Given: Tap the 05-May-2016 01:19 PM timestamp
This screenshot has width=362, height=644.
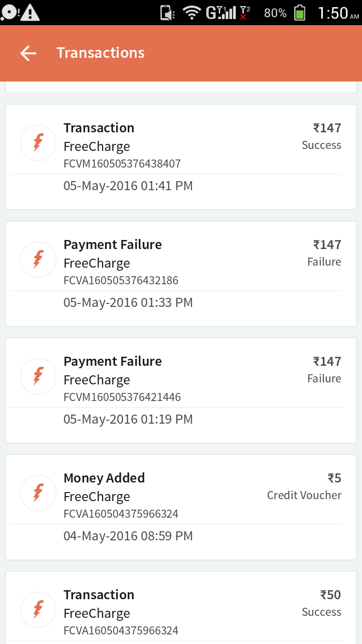Looking at the screenshot, I should click(x=128, y=419).
